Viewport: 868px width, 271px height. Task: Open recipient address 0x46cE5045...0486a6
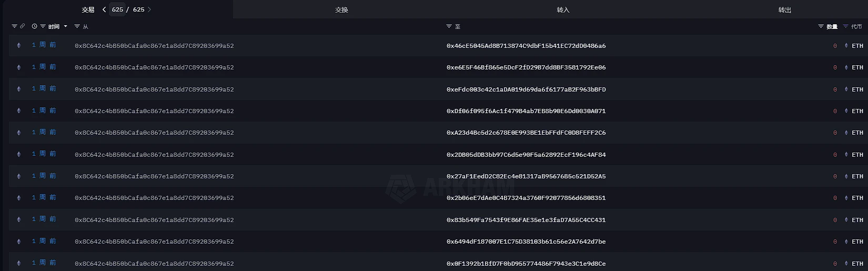(526, 46)
